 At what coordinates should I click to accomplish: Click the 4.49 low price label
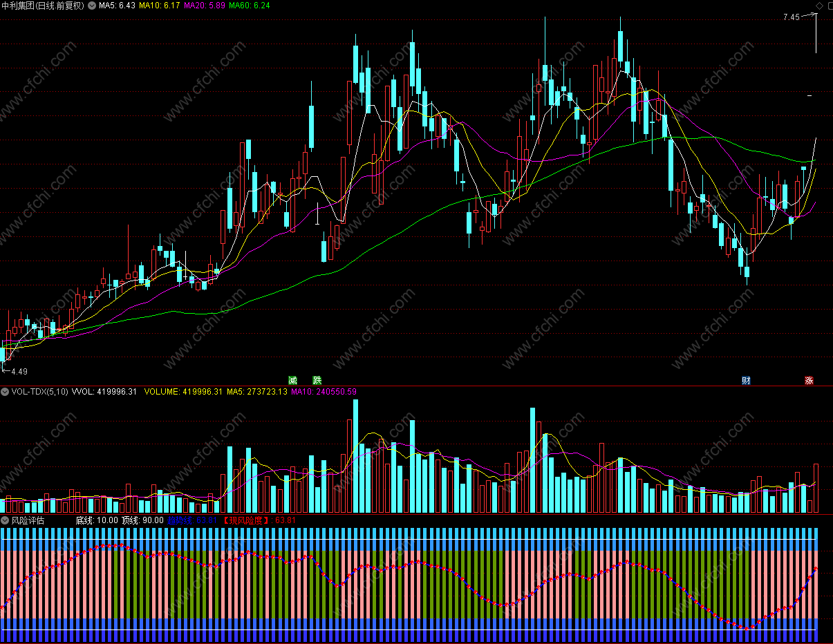pyautogui.click(x=19, y=371)
